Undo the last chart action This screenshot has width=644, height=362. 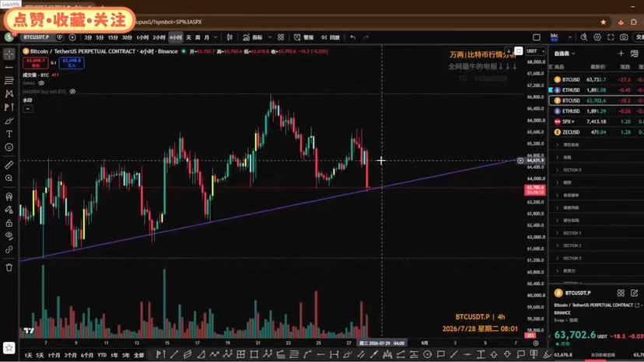tap(353, 37)
